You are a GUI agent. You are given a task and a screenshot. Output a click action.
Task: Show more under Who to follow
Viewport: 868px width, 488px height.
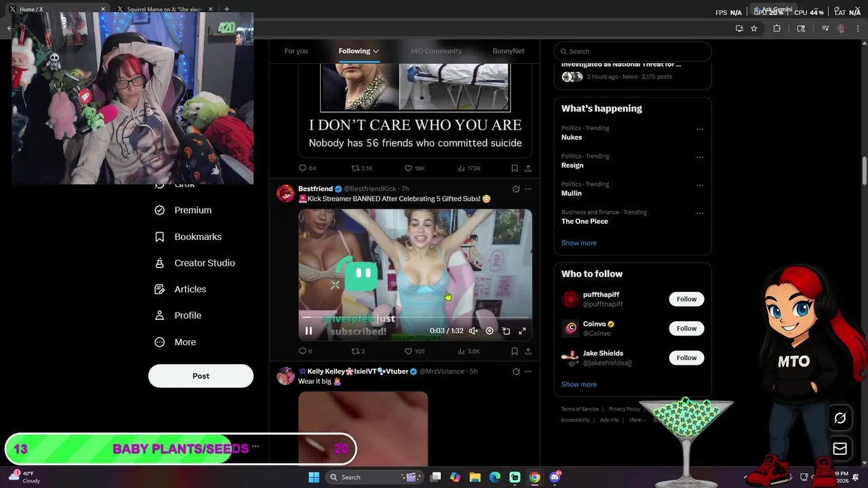579,384
